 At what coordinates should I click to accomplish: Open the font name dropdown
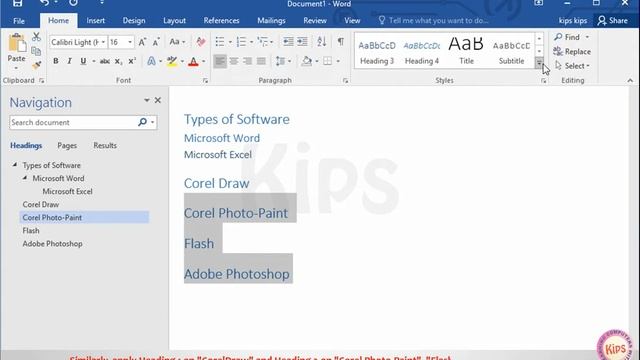[103, 42]
